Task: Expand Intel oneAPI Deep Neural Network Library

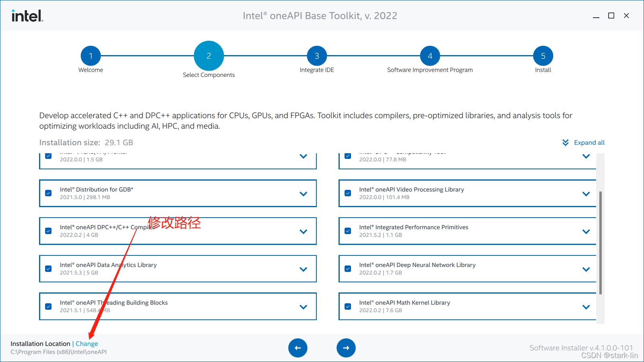Action: click(x=586, y=269)
